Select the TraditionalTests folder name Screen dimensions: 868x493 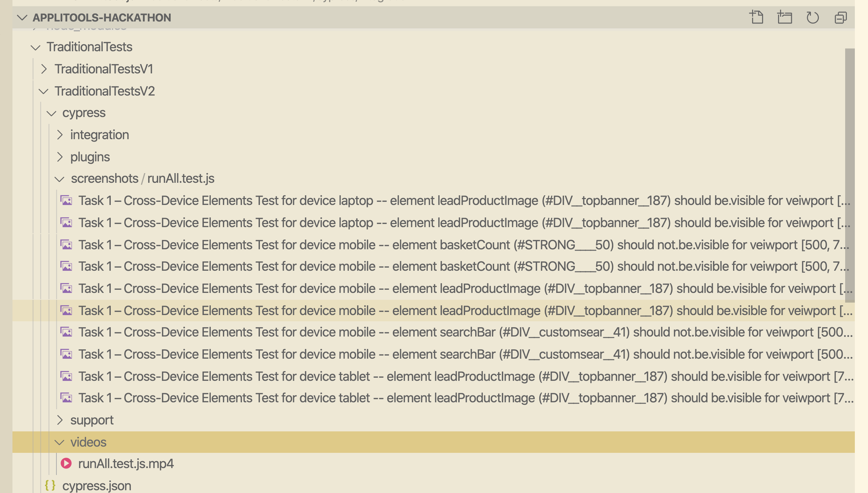tap(89, 47)
